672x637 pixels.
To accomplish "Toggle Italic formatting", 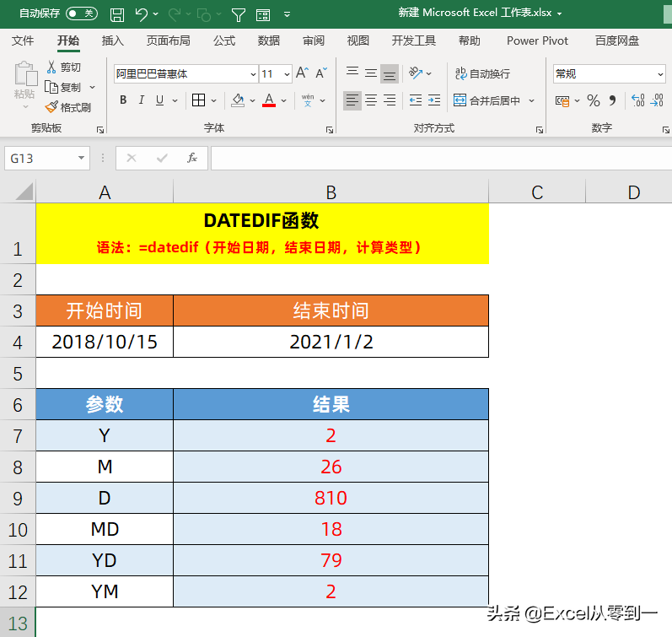I will coord(141,100).
